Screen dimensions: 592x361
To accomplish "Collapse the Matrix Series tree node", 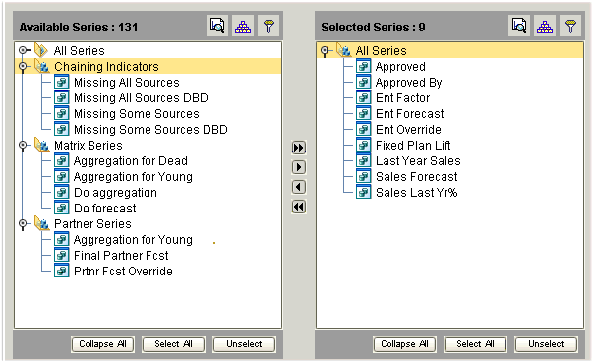I will (x=23, y=145).
